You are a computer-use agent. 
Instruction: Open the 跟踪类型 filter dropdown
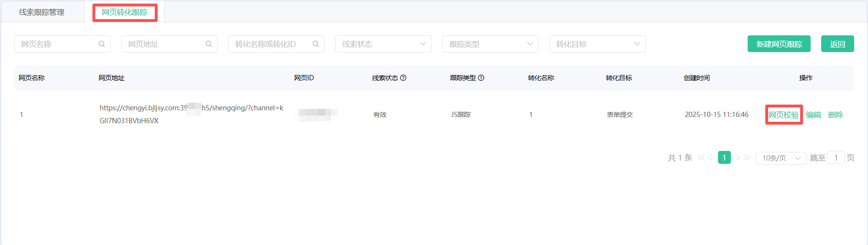(x=490, y=44)
